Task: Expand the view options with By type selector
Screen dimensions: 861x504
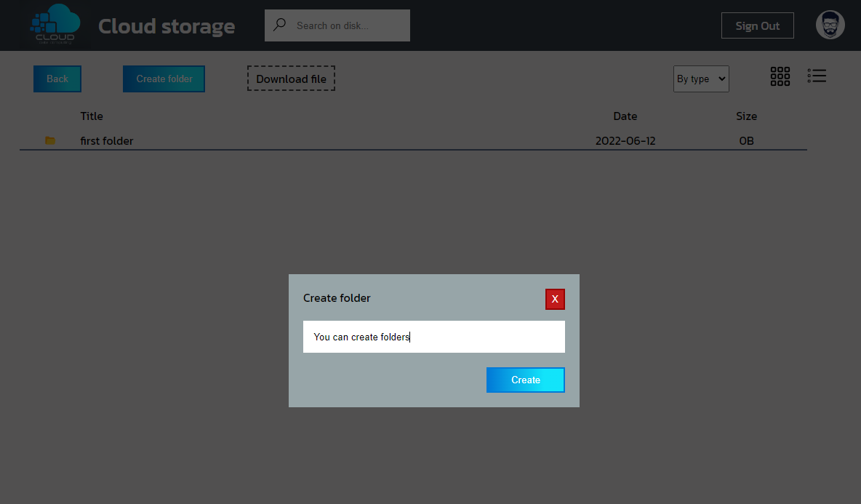Action: (700, 79)
